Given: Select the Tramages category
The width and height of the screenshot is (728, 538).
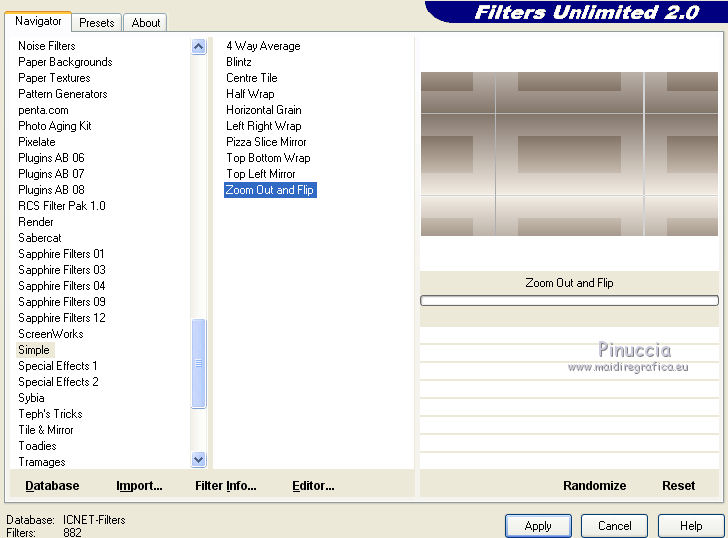Looking at the screenshot, I should [x=42, y=462].
